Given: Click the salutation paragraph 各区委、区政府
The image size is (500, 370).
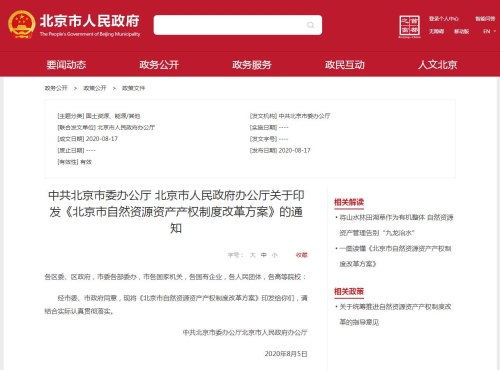Looking at the screenshot, I should coord(175,277).
